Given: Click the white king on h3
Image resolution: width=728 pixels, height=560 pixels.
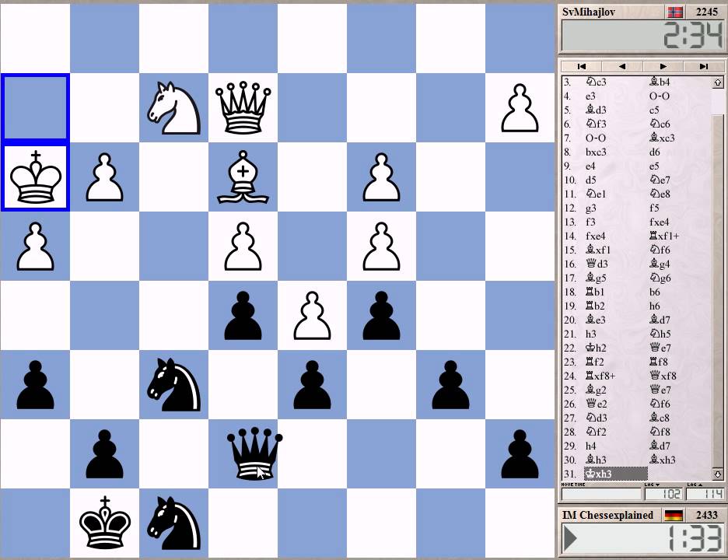Looking at the screenshot, I should (35, 177).
